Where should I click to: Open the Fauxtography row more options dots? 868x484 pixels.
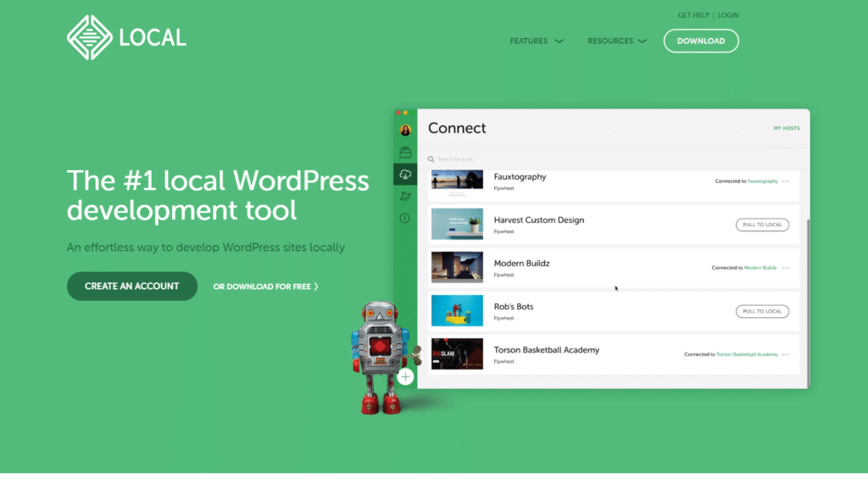pyautogui.click(x=786, y=181)
